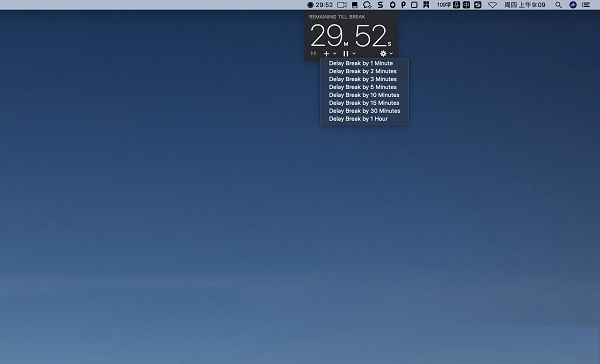
Task: Click the 100字 word count indicator
Action: [x=444, y=5]
